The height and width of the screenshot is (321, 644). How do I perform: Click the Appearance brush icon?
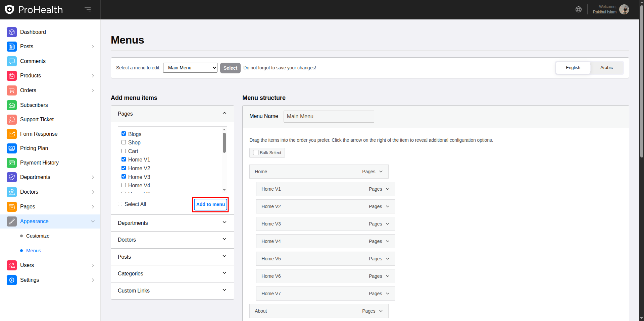tap(12, 221)
